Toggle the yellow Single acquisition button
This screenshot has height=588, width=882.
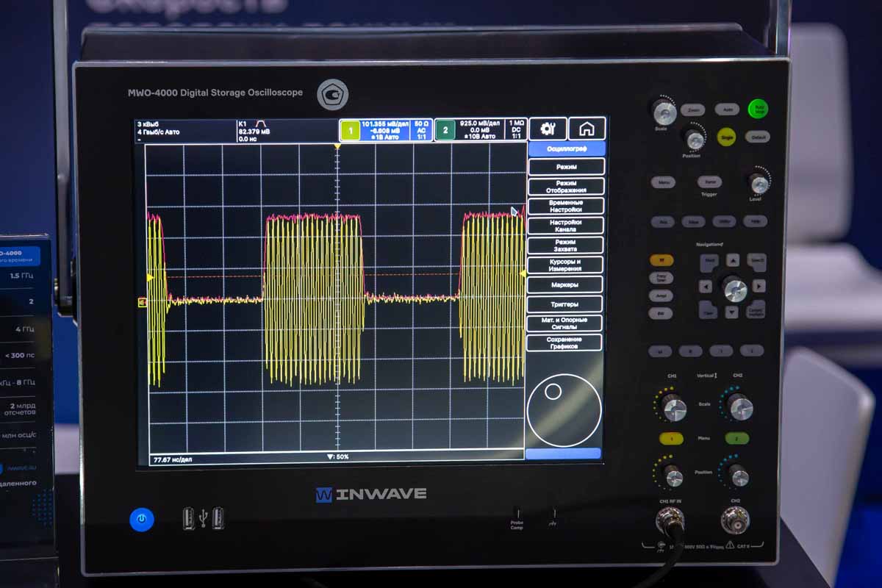(x=726, y=137)
